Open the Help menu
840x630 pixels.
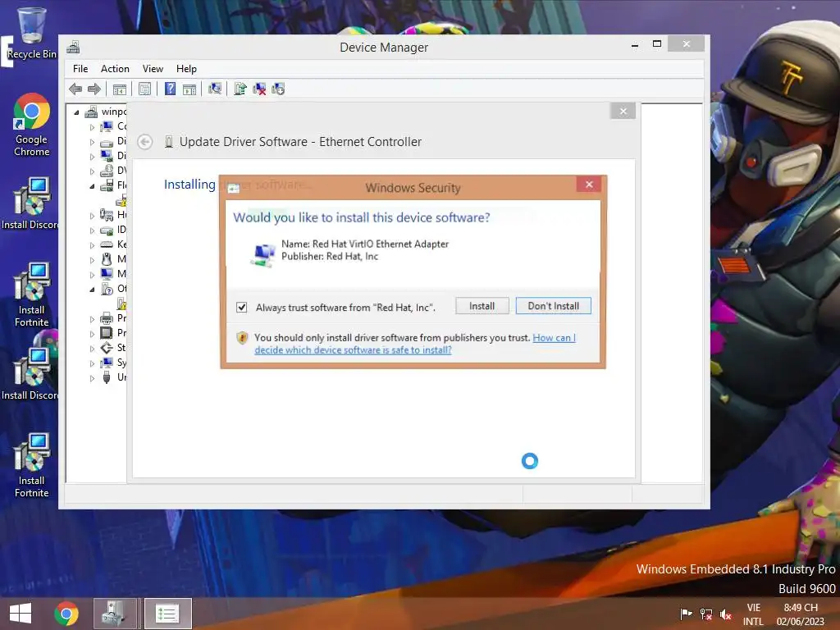[x=186, y=69]
